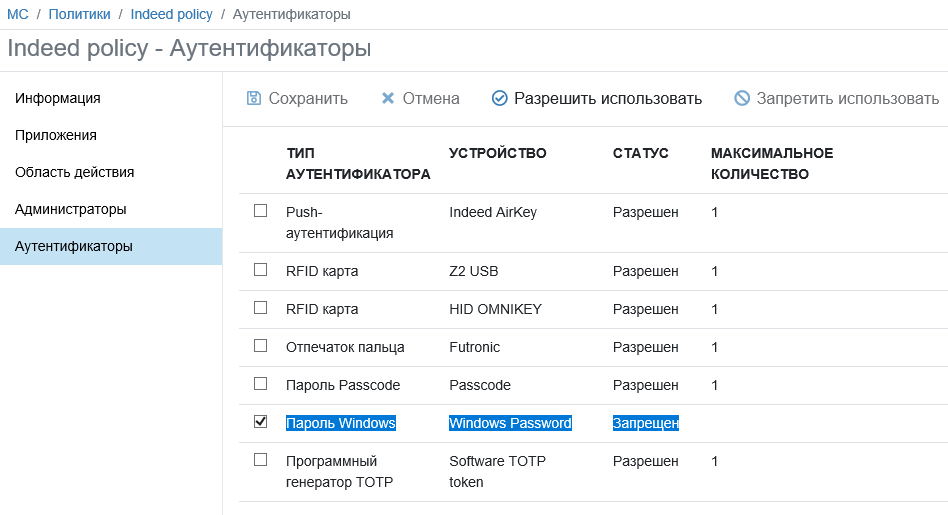
Task: Uncheck the Пароль Windows row checkbox
Action: [261, 422]
